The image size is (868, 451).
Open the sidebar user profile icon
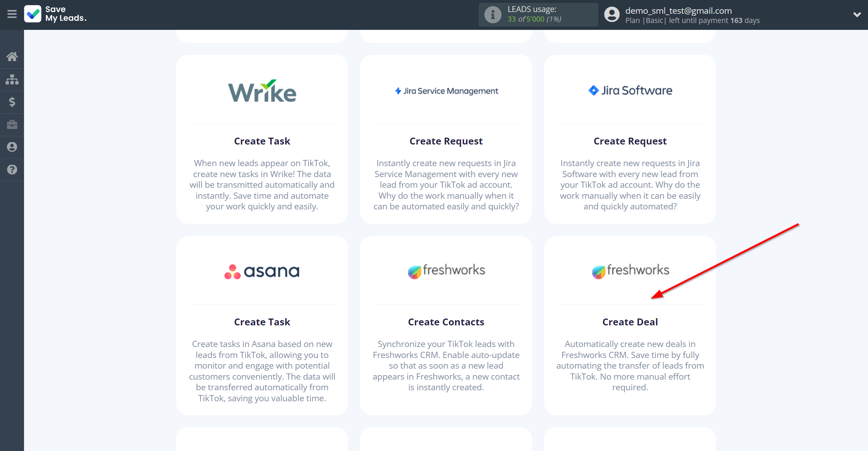click(x=12, y=147)
